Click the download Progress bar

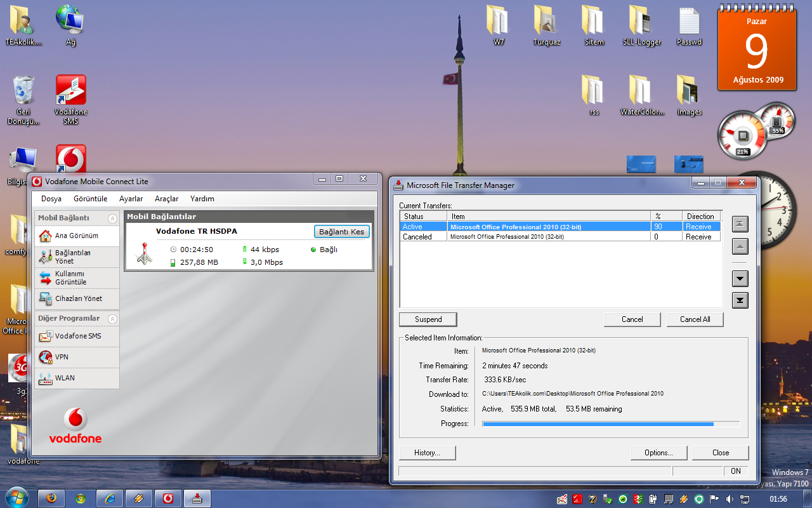611,424
